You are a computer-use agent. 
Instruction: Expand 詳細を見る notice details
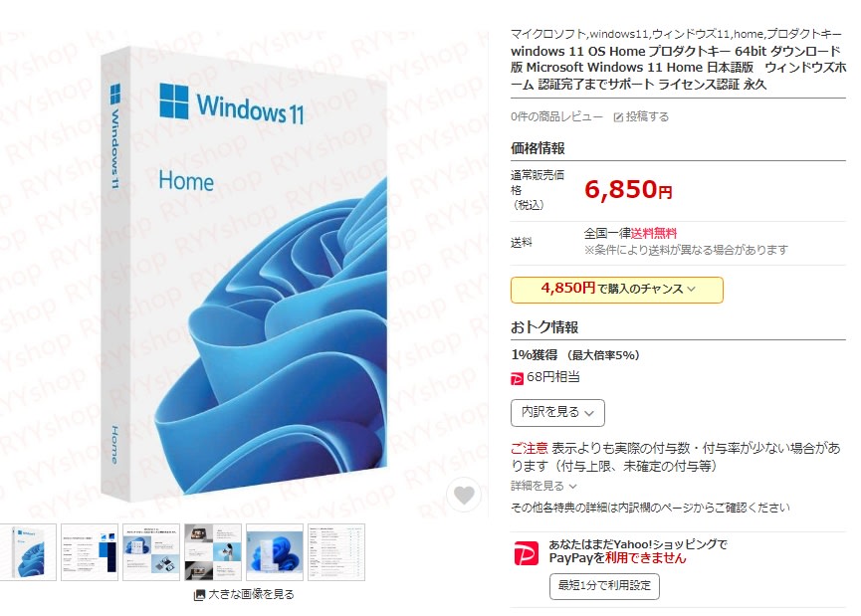[543, 486]
